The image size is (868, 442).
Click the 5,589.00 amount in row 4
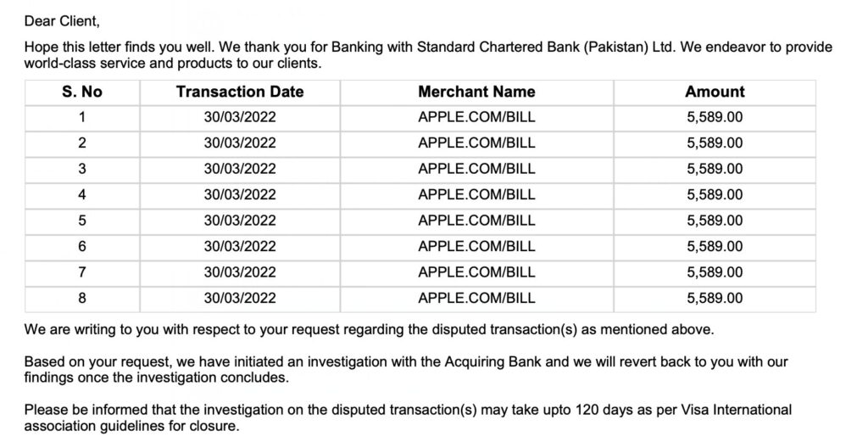(x=715, y=195)
